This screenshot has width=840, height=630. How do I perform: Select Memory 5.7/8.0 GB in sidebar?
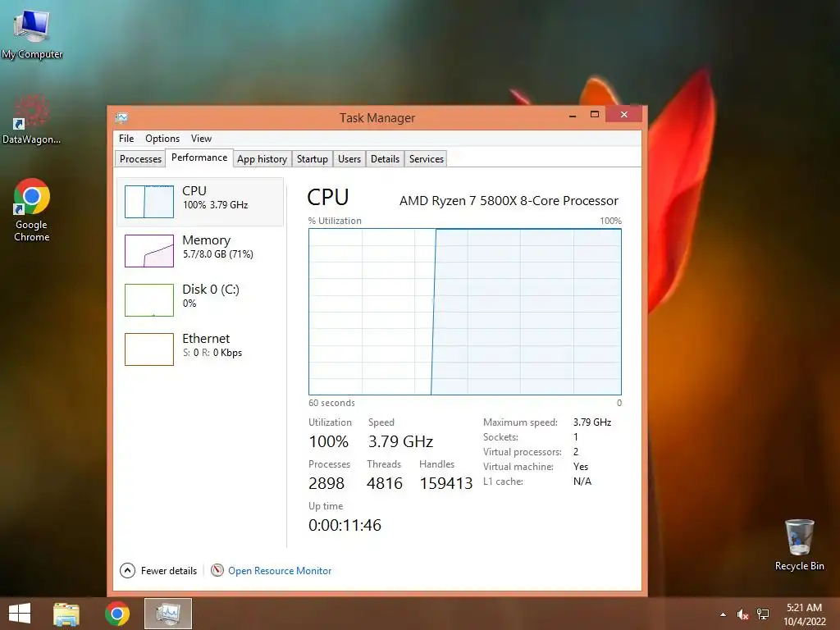(x=200, y=251)
